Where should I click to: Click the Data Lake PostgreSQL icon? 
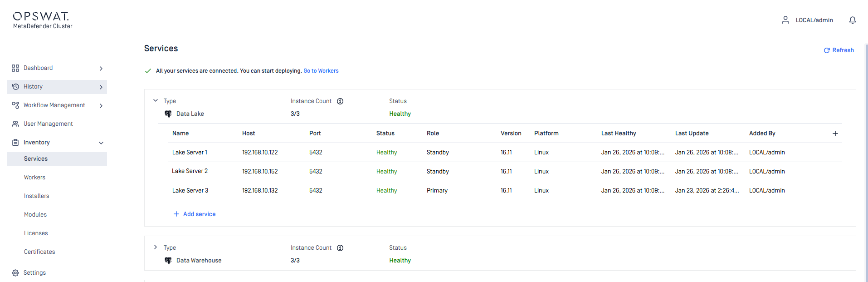(x=168, y=114)
